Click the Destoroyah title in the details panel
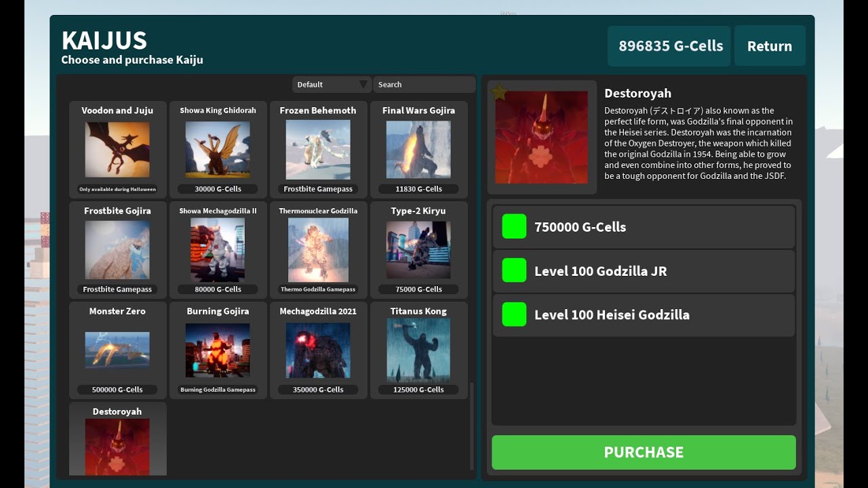Viewport: 868px width, 488px height. click(637, 94)
